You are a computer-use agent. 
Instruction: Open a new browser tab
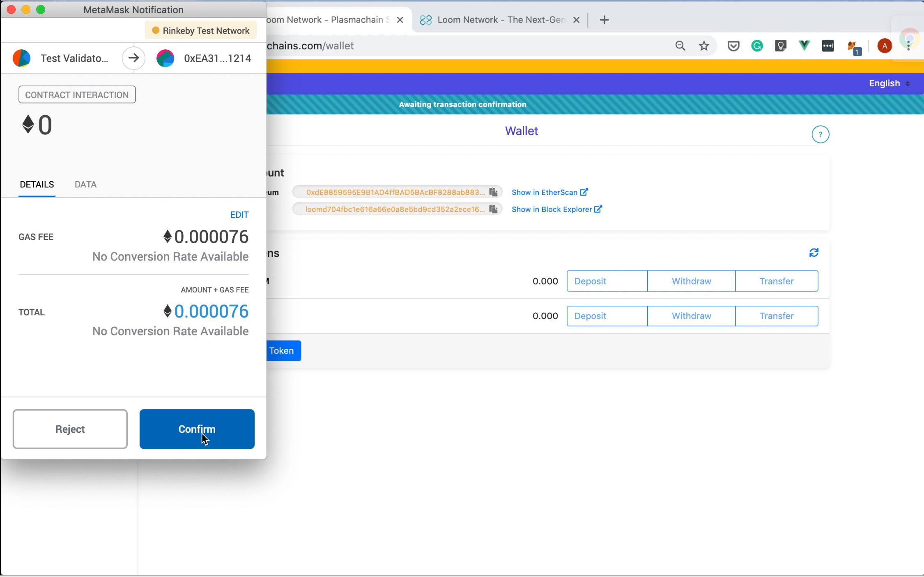pos(604,20)
